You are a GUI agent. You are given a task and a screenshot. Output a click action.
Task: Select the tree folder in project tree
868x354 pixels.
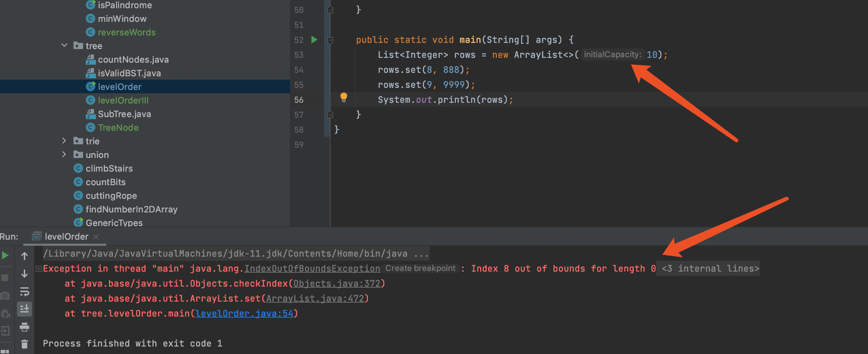[94, 46]
